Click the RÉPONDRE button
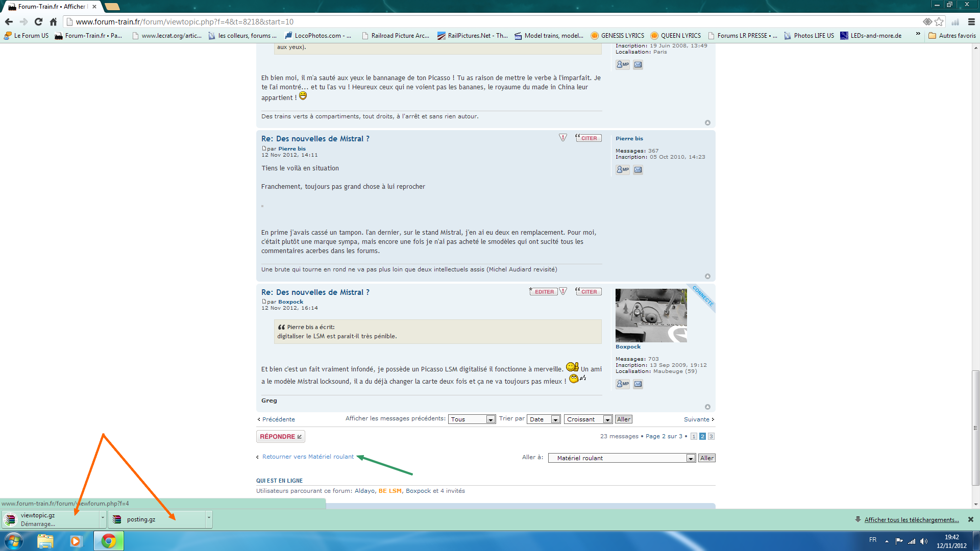980x551 pixels. tap(280, 437)
